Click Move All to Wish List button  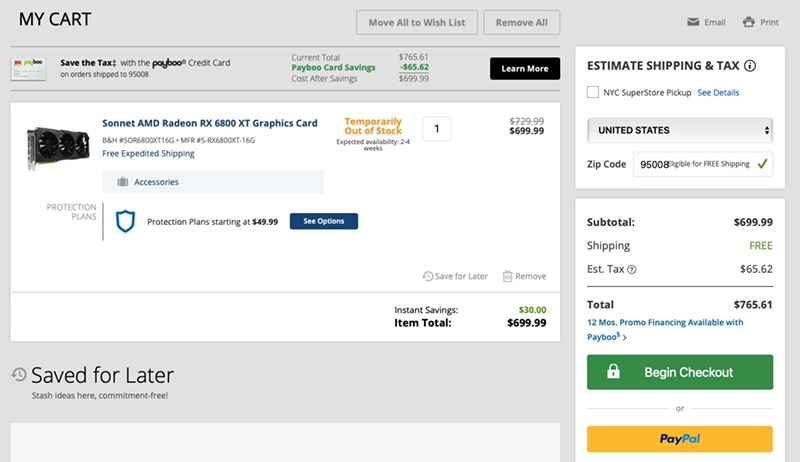point(417,22)
